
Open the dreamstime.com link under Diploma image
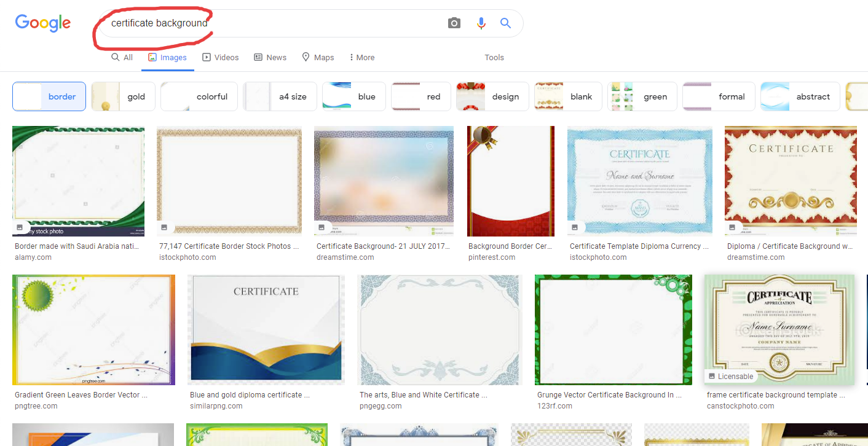[756, 257]
